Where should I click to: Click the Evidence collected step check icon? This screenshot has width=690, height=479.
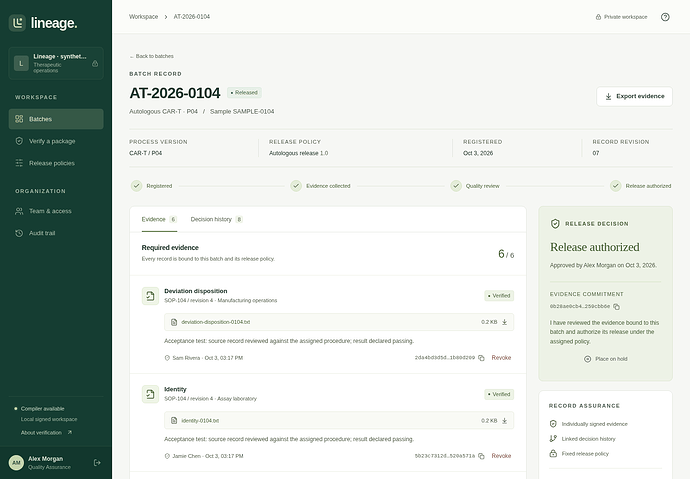tap(296, 186)
